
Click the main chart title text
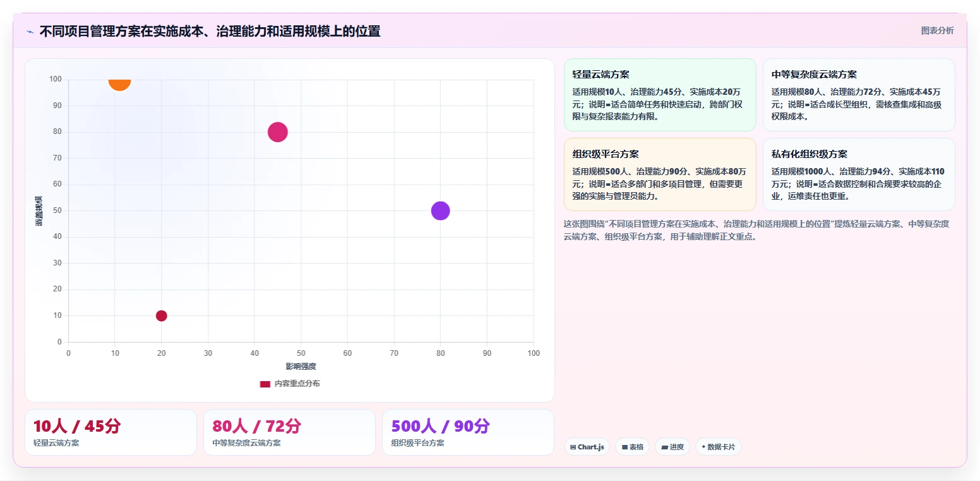tap(210, 32)
